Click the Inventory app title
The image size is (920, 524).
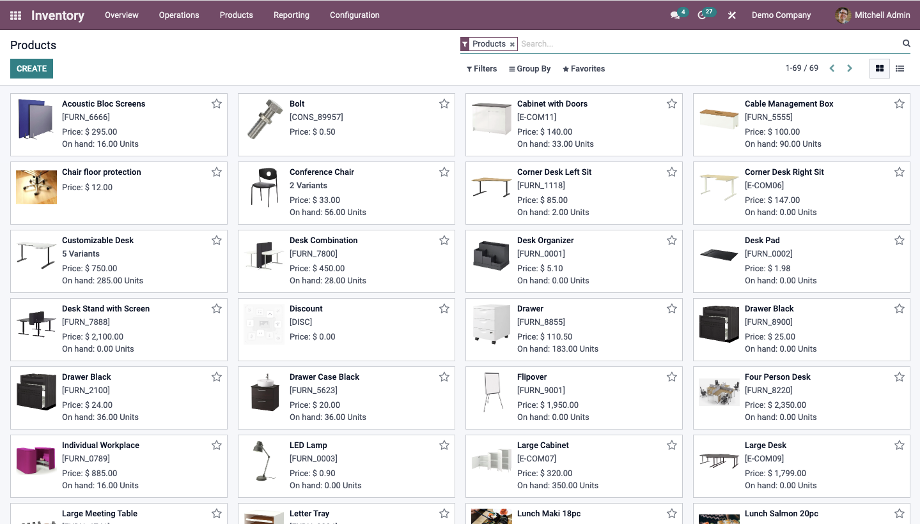tap(58, 15)
